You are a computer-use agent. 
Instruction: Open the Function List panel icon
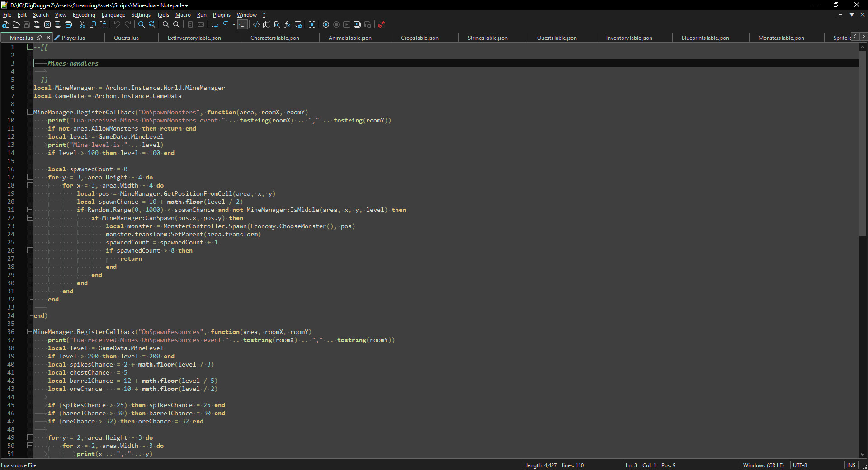(x=288, y=24)
